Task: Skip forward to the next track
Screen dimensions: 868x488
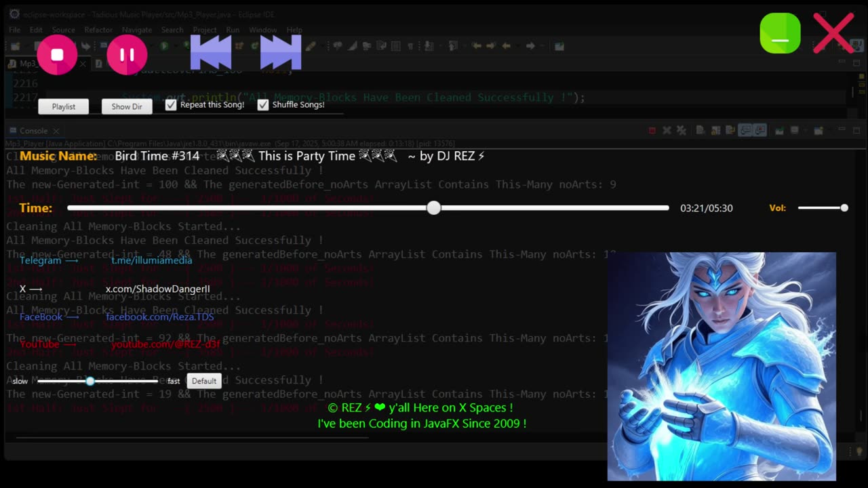Action: pos(281,52)
